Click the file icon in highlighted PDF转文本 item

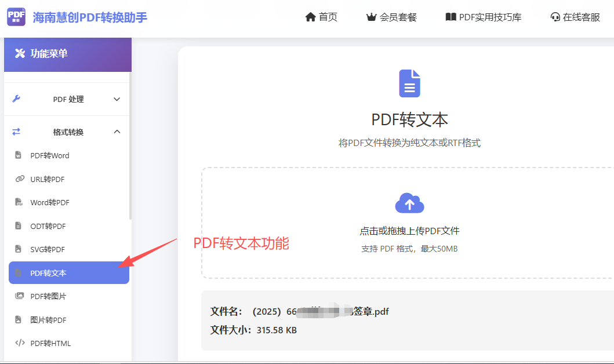pyautogui.click(x=18, y=272)
